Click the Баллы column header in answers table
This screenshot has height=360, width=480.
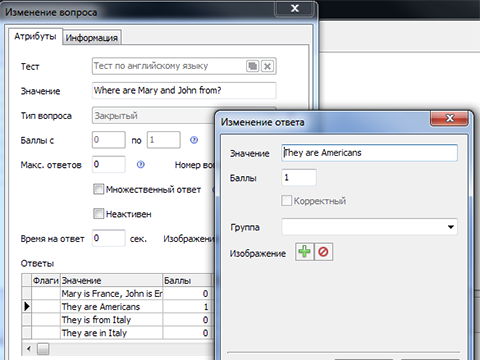tap(187, 280)
